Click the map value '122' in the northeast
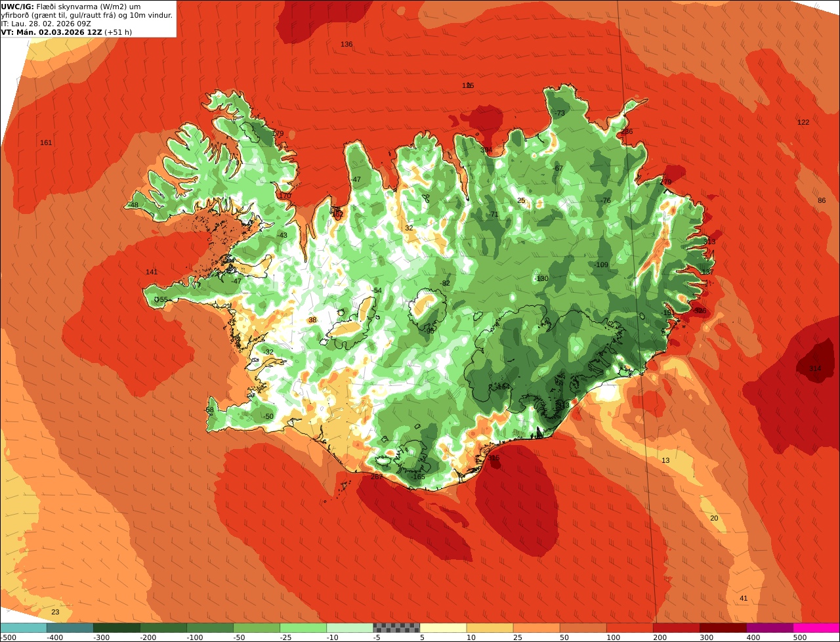Screen dimensions: 840x642 point(803,122)
